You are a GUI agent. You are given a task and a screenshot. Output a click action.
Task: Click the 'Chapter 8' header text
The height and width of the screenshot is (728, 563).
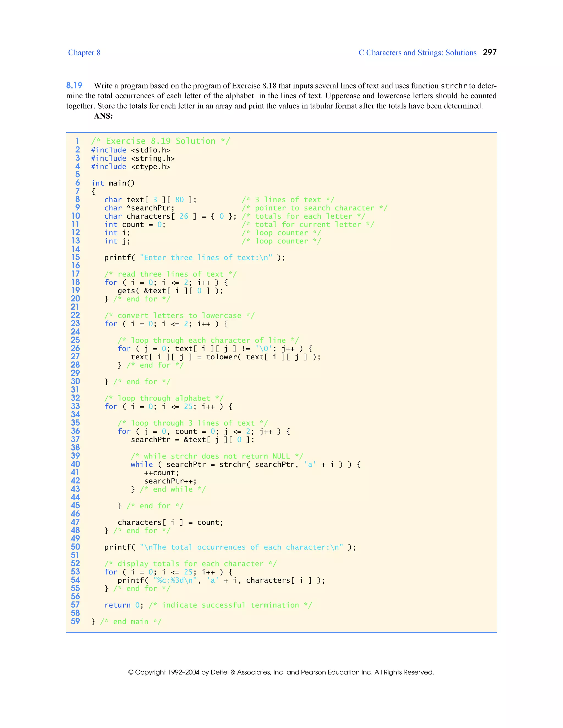pos(84,53)
